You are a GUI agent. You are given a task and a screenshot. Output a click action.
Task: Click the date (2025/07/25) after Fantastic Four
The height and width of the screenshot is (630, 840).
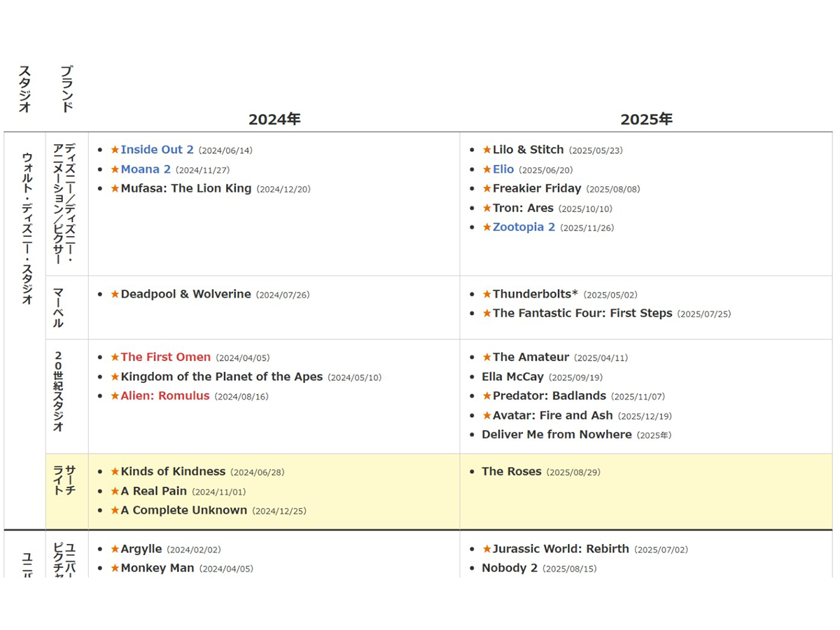(704, 314)
